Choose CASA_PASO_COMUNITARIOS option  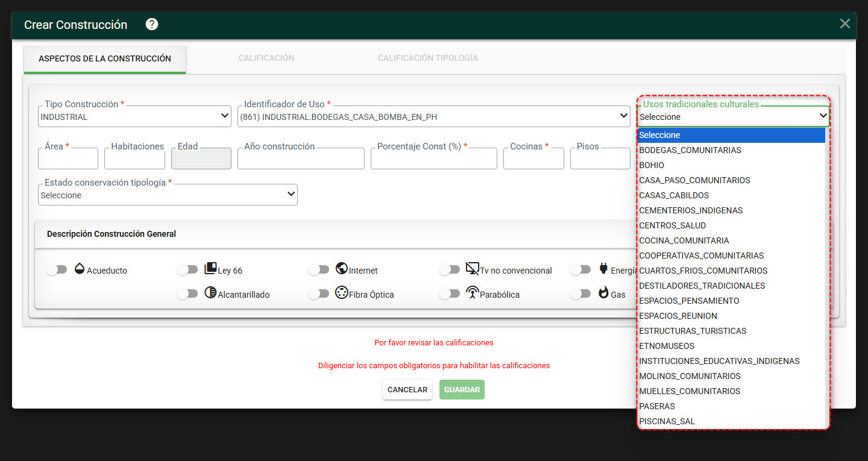coord(731,180)
